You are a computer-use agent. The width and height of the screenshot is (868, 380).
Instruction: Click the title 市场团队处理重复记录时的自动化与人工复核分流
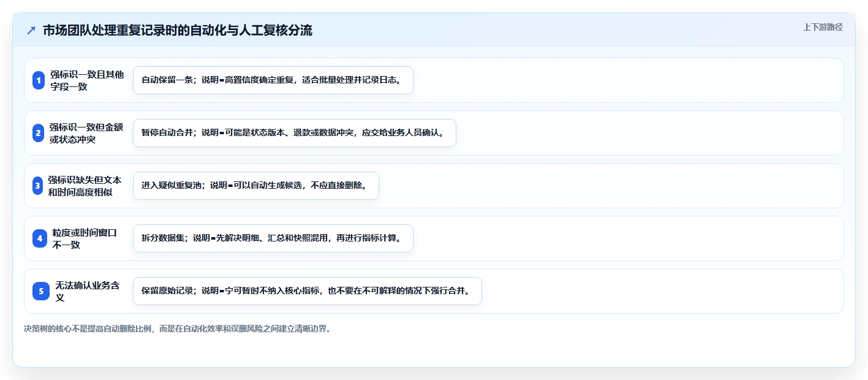click(x=178, y=31)
